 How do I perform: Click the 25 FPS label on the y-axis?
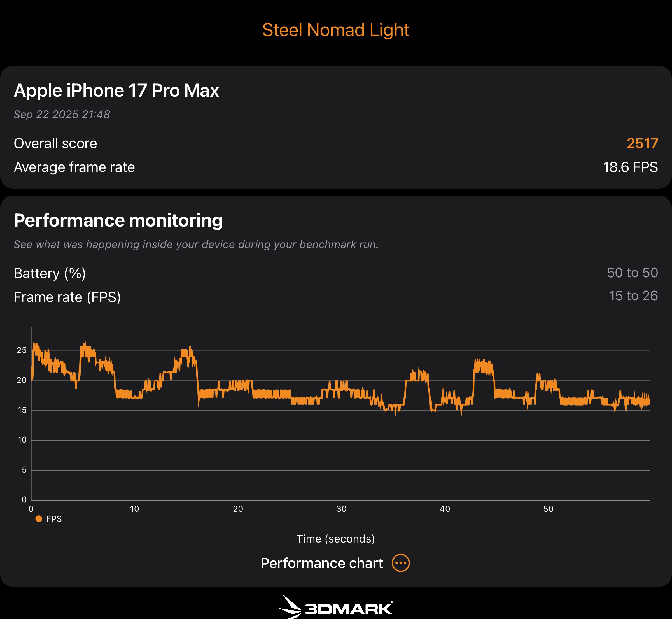(22, 350)
